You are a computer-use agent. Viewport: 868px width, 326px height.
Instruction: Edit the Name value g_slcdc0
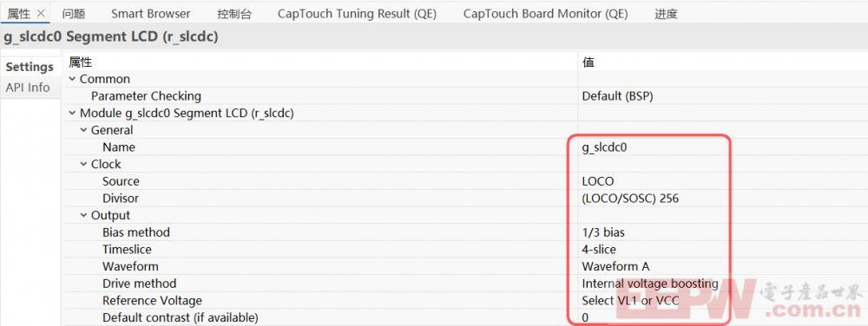(x=722, y=147)
